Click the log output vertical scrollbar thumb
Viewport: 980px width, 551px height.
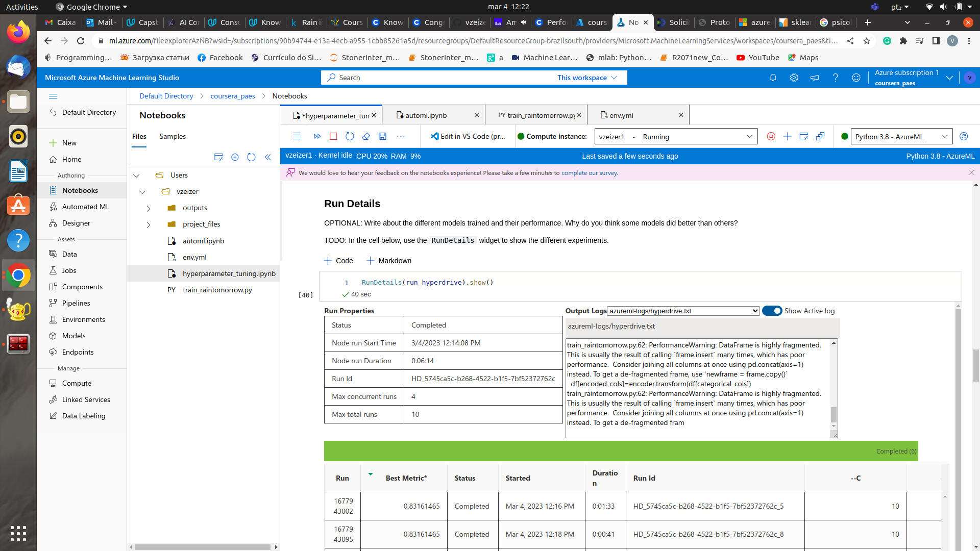point(834,414)
